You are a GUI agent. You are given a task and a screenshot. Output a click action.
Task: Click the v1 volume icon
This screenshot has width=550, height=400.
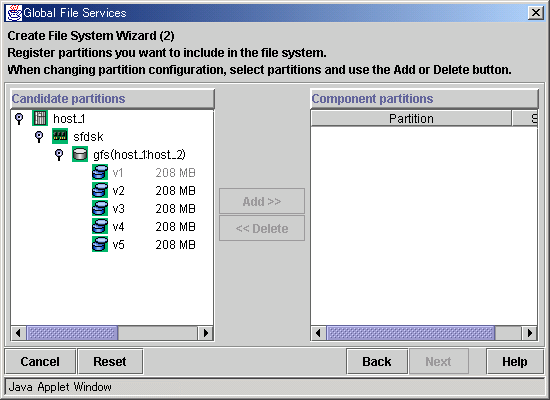100,172
